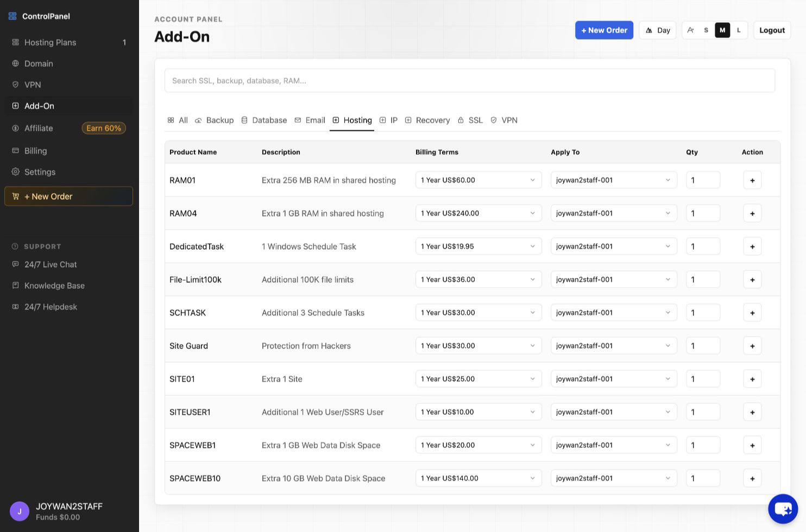The height and width of the screenshot is (532, 806).
Task: Click the Qty field for Site Guard
Action: coord(703,346)
